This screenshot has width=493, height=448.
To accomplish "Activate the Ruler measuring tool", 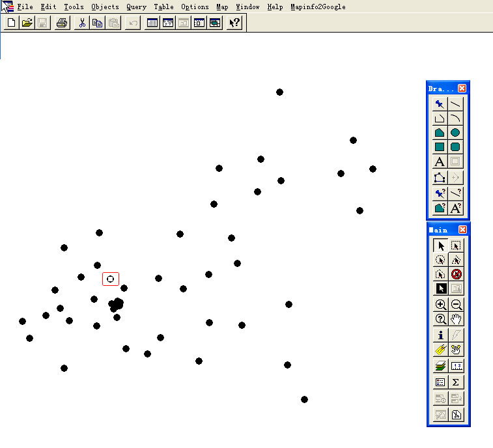I will 456,366.
